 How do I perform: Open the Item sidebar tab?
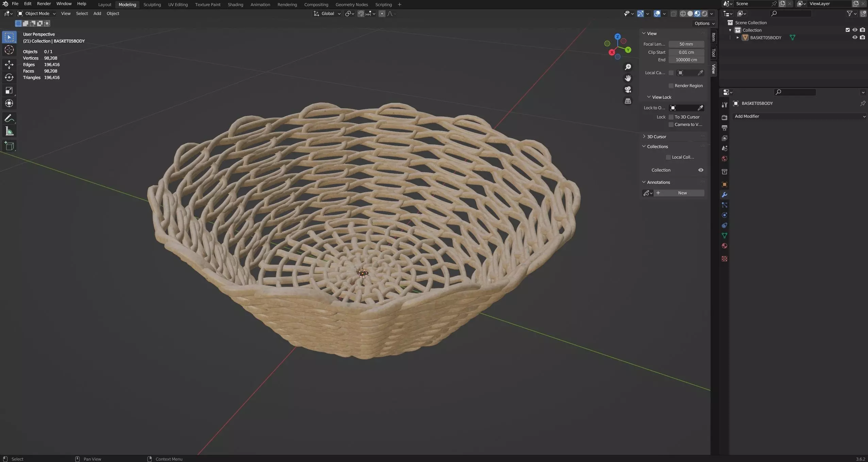pyautogui.click(x=714, y=37)
